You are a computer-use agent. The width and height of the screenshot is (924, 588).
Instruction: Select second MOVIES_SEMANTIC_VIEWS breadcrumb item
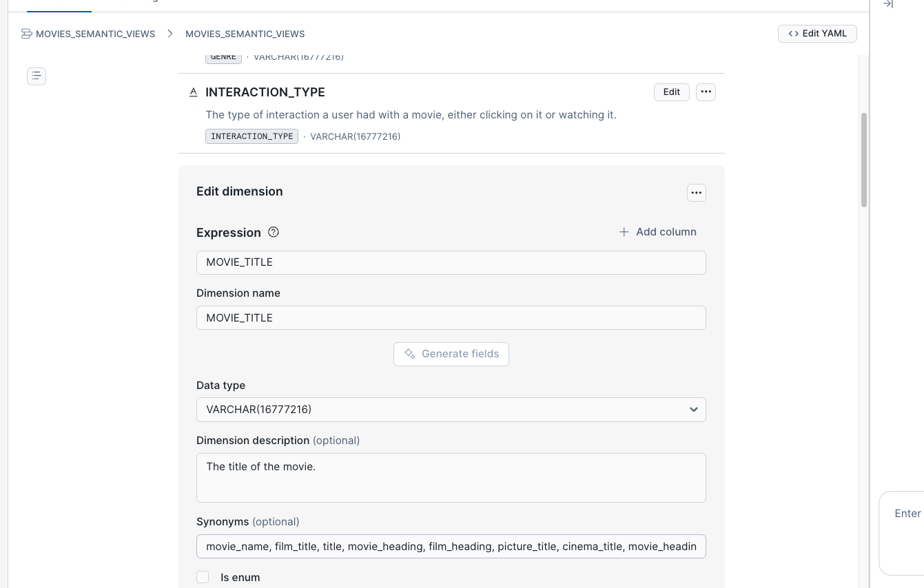245,34
